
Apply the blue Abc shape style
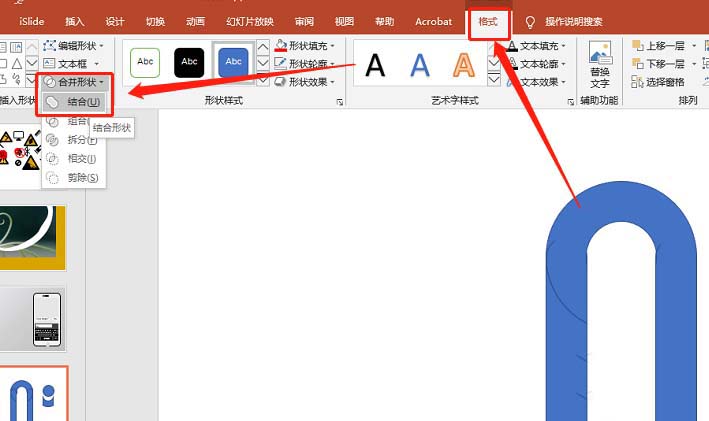(x=233, y=62)
